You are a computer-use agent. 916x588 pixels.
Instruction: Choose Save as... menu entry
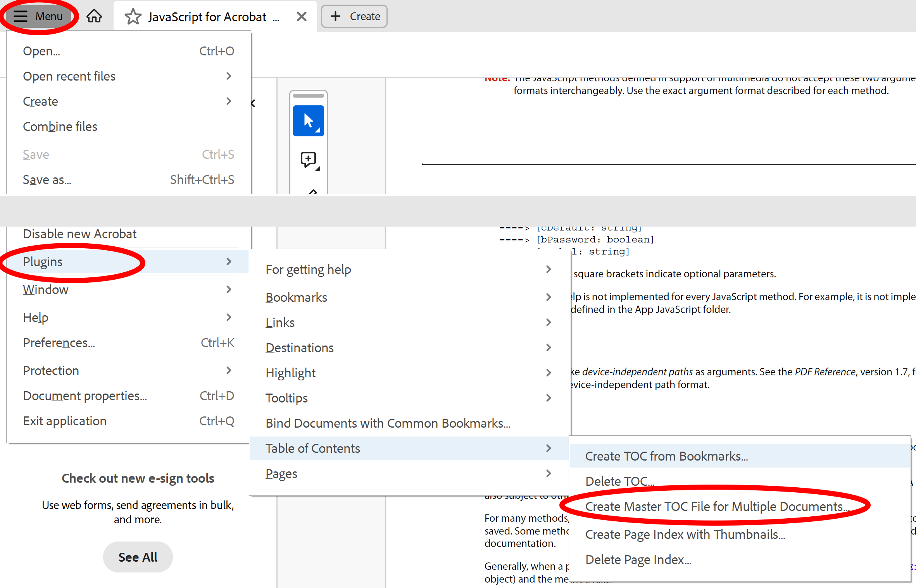128,179
